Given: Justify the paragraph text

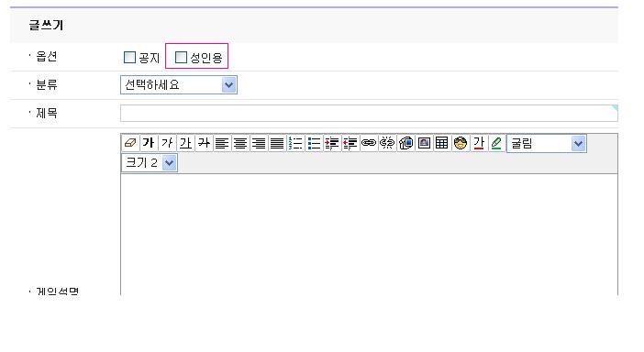Looking at the screenshot, I should [x=277, y=143].
